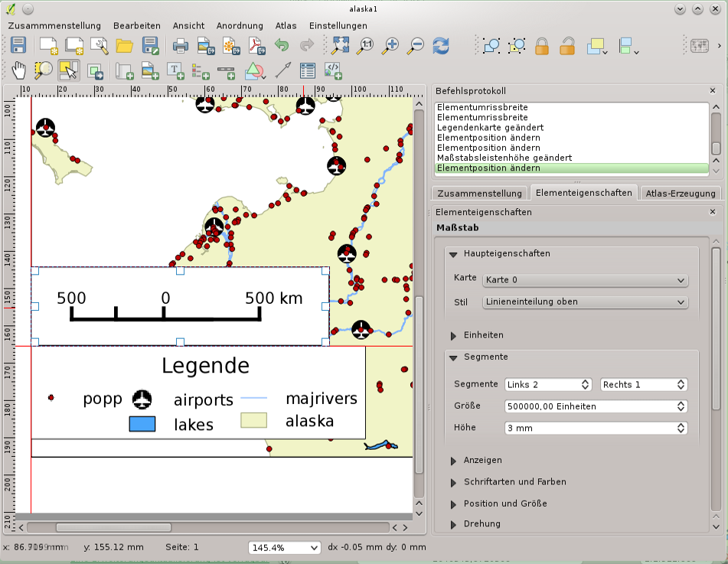The width and height of the screenshot is (728, 564).
Task: Open the zoom percentage combo box
Action: tap(284, 548)
